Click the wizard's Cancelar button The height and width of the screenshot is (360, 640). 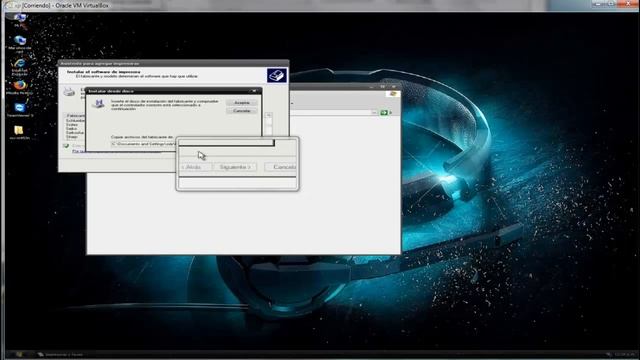[x=281, y=167]
